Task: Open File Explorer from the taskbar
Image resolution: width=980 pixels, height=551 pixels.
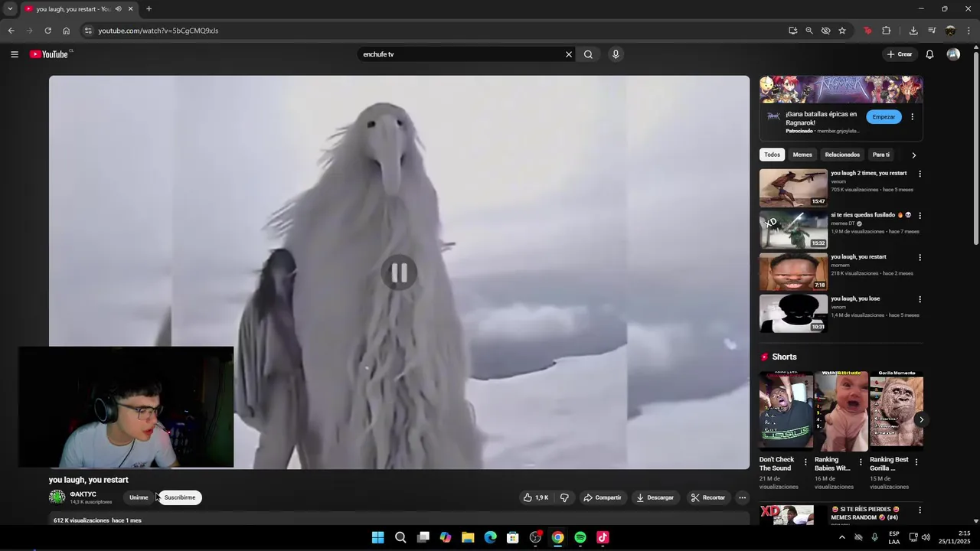Action: [x=468, y=537]
